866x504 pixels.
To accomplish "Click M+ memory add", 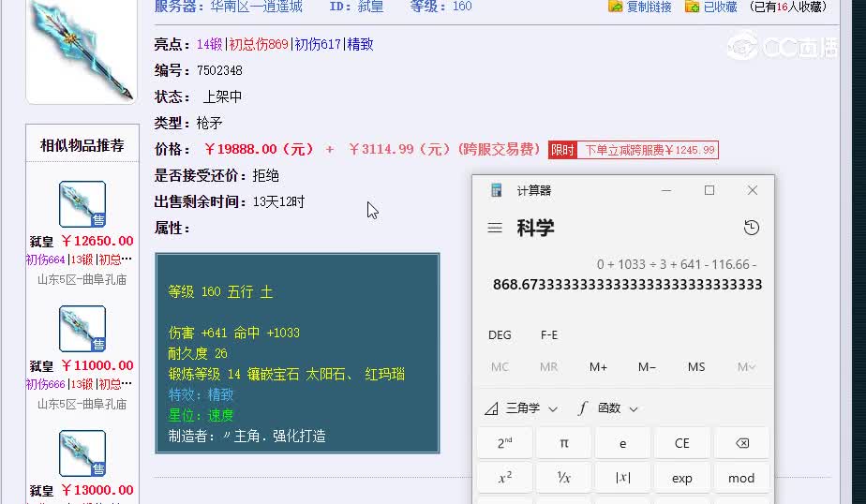I will (598, 367).
